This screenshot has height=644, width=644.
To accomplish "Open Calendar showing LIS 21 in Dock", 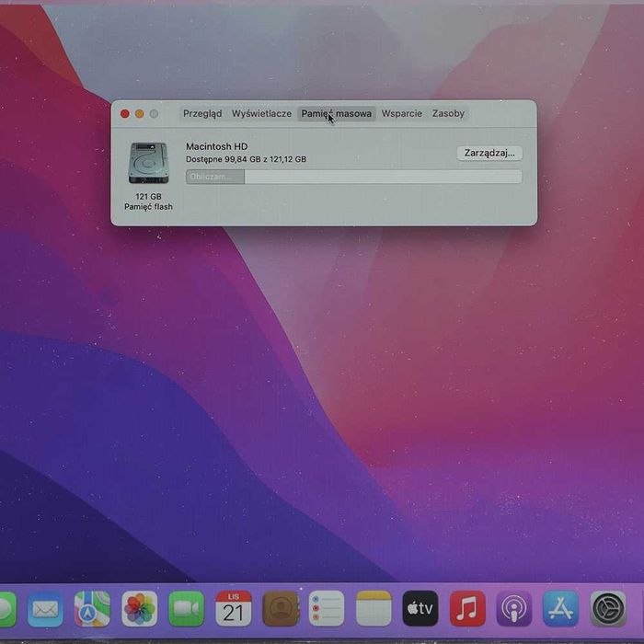I will [x=234, y=609].
